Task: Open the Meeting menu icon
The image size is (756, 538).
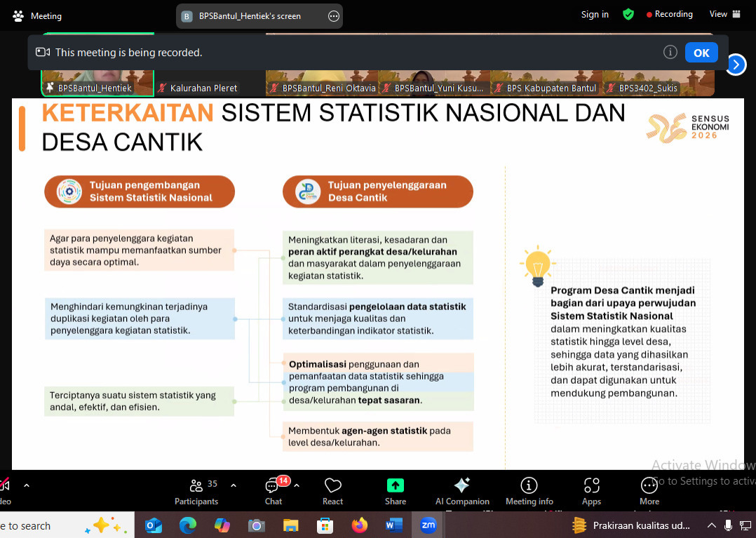Action: pos(18,16)
